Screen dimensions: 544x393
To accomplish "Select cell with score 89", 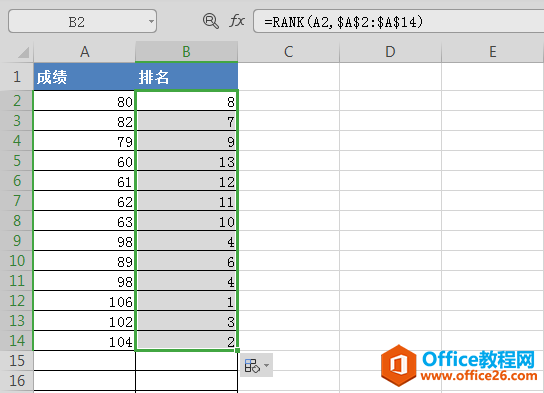I will (x=84, y=261).
